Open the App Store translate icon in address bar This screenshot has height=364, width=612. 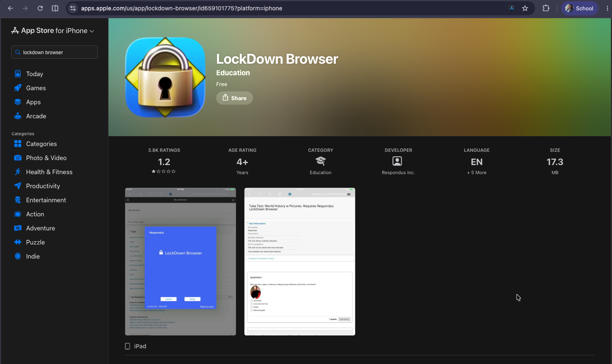512,8
